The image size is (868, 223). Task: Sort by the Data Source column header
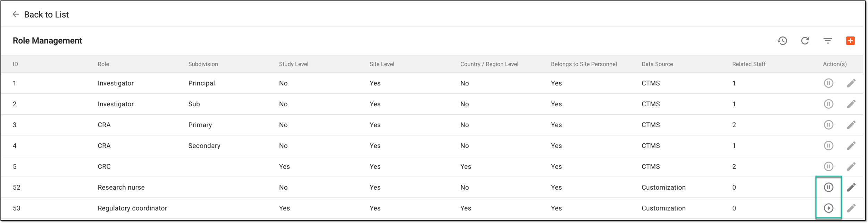(657, 64)
